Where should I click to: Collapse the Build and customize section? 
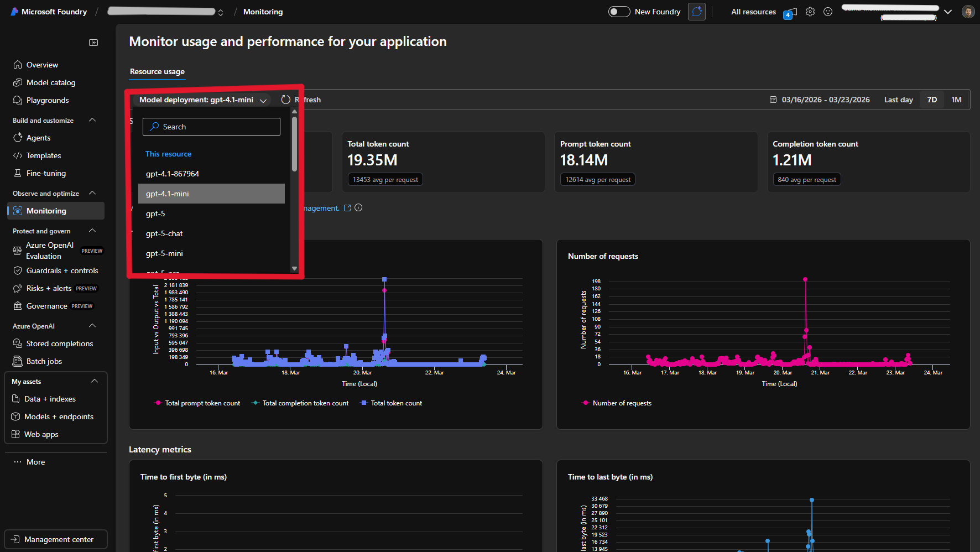coord(92,120)
